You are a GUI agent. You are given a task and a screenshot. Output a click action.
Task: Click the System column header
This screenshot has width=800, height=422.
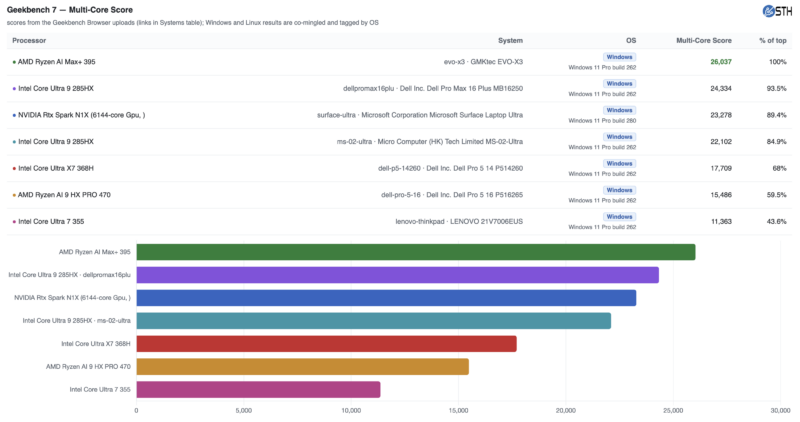click(x=510, y=40)
